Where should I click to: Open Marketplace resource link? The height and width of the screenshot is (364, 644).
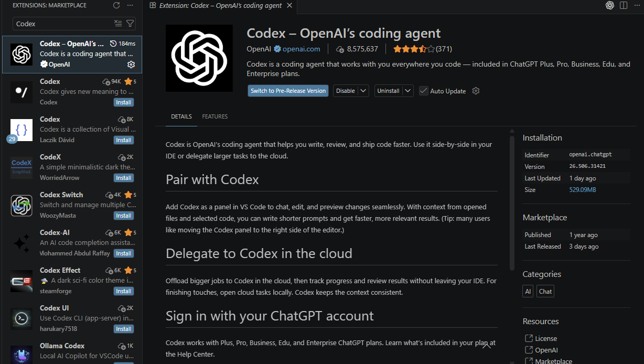(x=554, y=361)
